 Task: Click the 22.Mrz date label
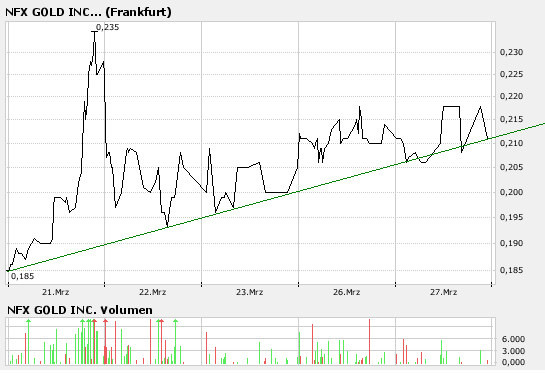point(153,292)
